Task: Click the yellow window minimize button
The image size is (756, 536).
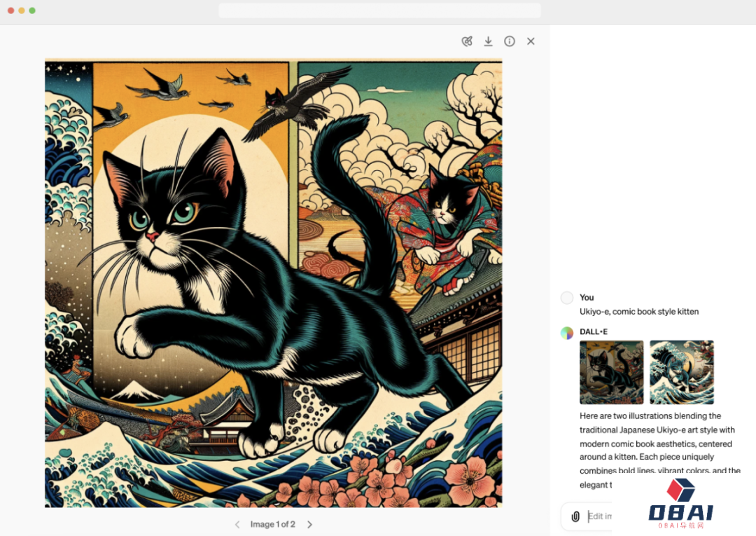Action: click(22, 11)
